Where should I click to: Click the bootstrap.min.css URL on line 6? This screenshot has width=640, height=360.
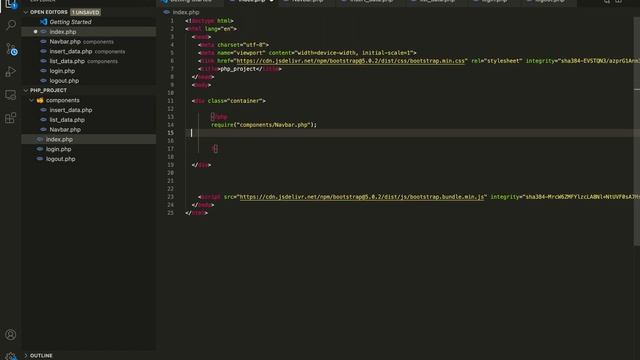tap(351, 61)
